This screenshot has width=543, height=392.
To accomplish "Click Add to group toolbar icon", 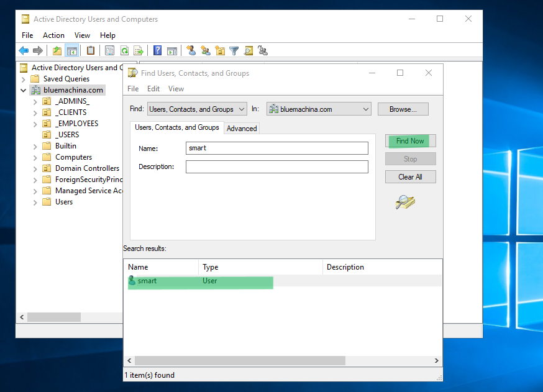I will click(263, 51).
